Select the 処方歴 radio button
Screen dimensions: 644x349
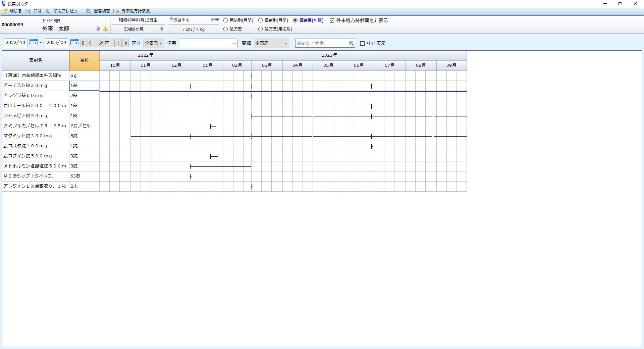click(226, 29)
